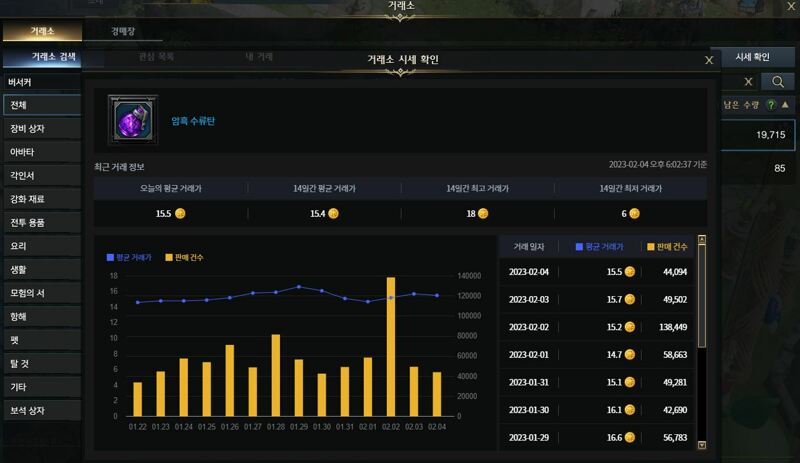The width and height of the screenshot is (800, 463).
Task: Click the green question mark help icon
Action: pyautogui.click(x=771, y=105)
